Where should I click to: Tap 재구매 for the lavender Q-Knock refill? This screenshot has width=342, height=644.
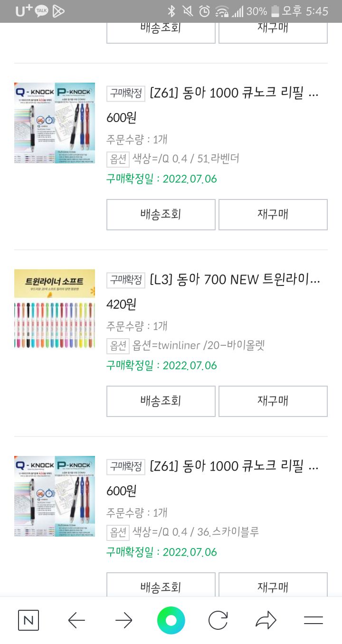pyautogui.click(x=273, y=214)
